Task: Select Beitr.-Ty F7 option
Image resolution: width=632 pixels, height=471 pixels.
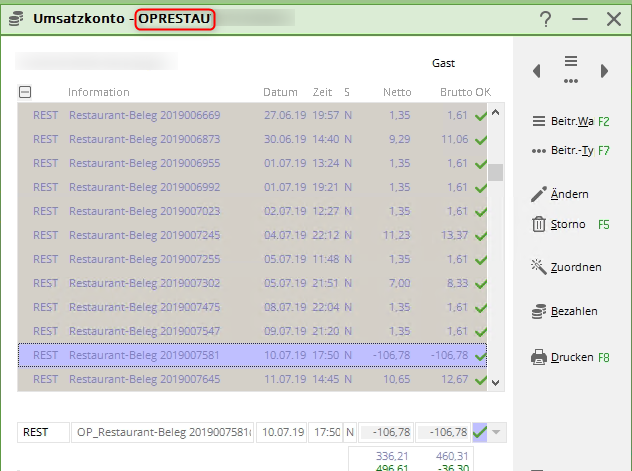Action: (571, 151)
